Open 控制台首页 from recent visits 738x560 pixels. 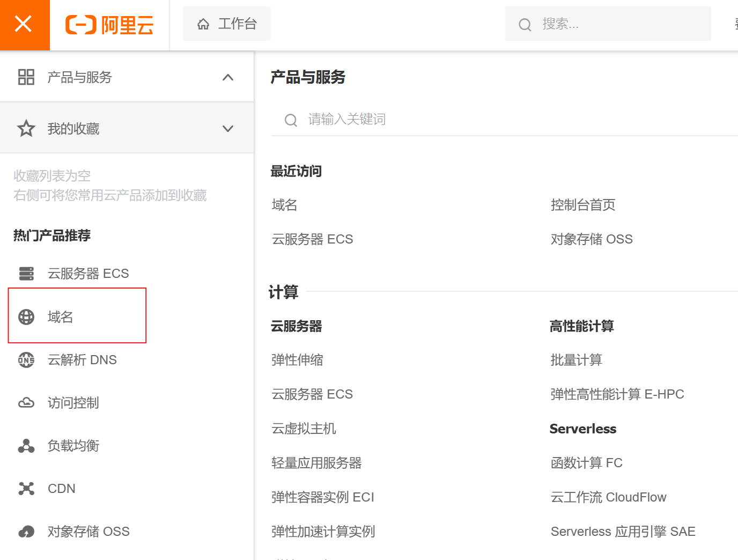(x=583, y=205)
